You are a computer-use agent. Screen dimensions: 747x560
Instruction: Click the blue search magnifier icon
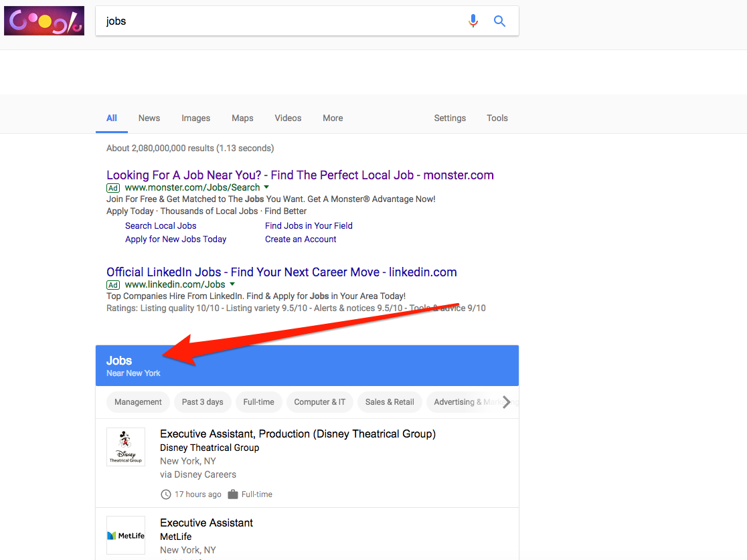coord(499,21)
